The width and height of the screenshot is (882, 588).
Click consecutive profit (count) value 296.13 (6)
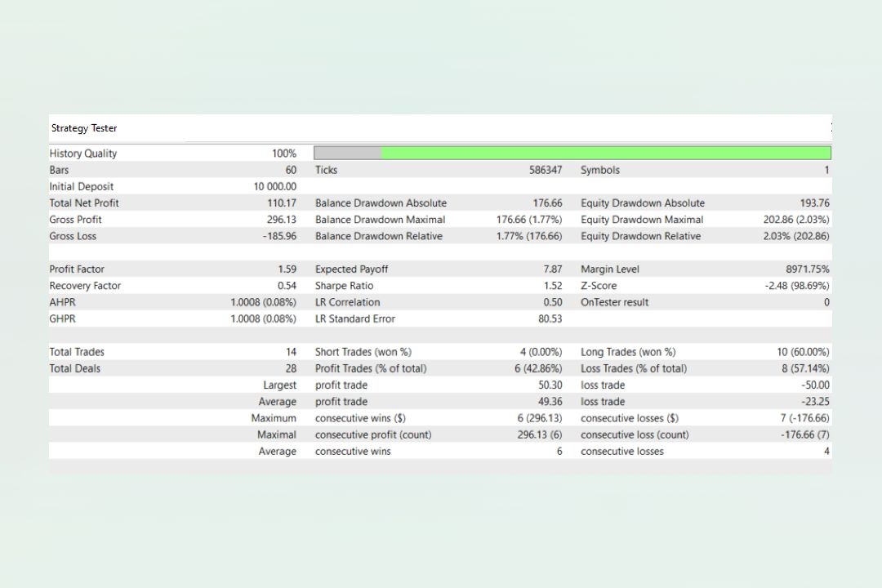point(540,435)
